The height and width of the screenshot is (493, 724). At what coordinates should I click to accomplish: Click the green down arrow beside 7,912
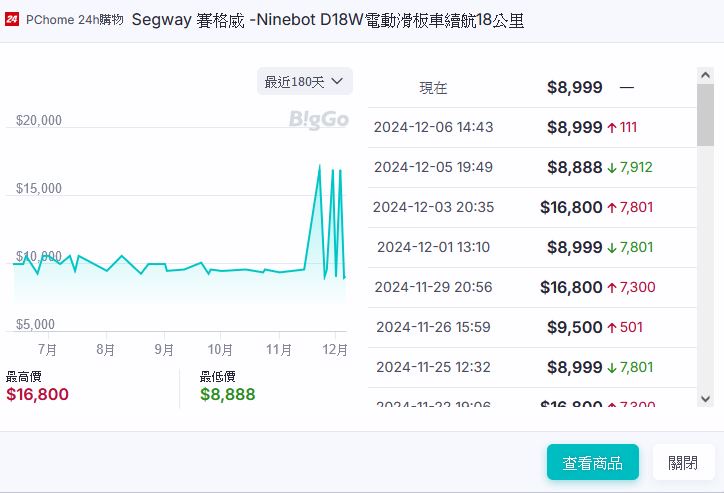point(612,167)
